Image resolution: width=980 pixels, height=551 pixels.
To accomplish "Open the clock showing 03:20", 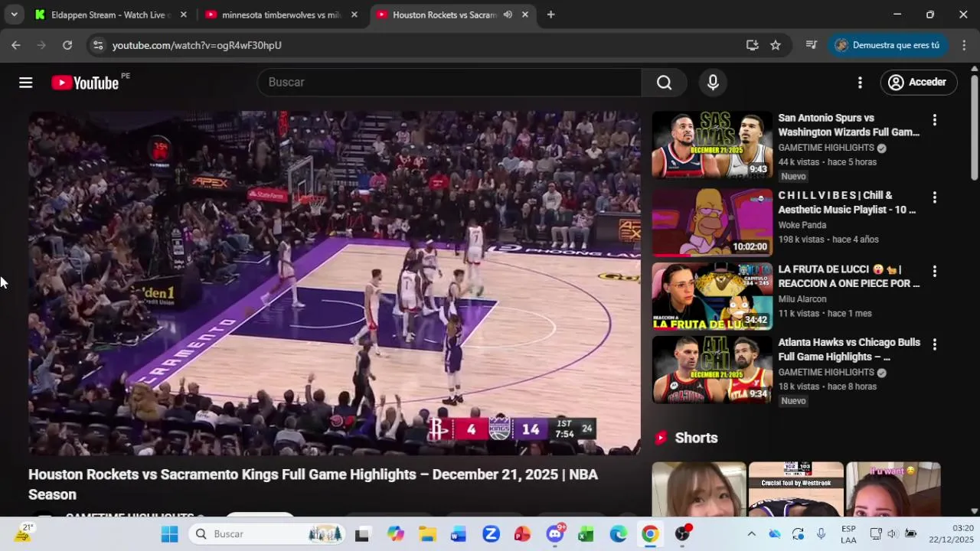I will 952,534.
